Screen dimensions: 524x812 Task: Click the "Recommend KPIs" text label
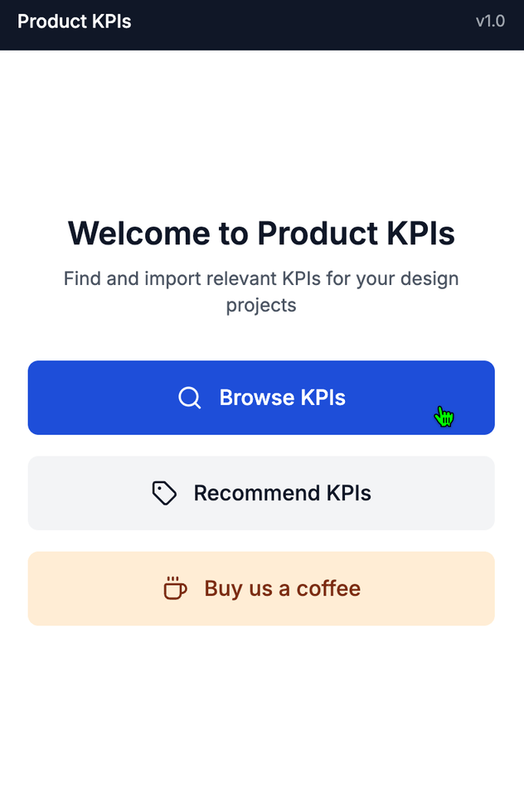coord(283,493)
